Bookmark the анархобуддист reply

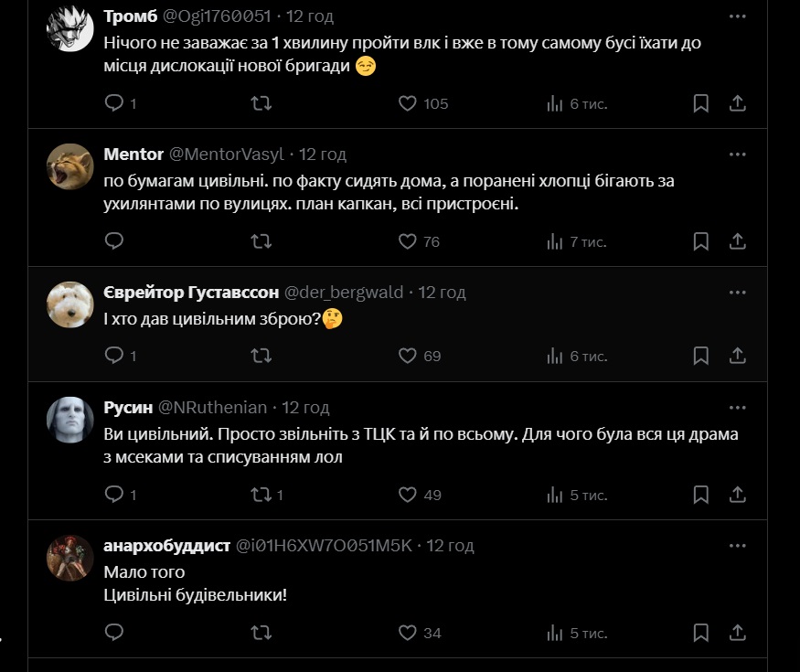700,633
